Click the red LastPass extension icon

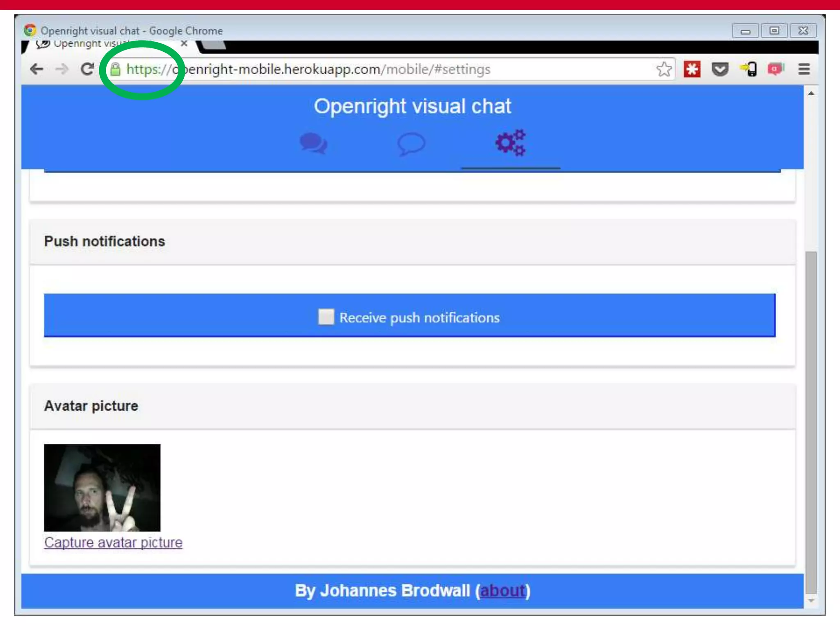pos(692,69)
